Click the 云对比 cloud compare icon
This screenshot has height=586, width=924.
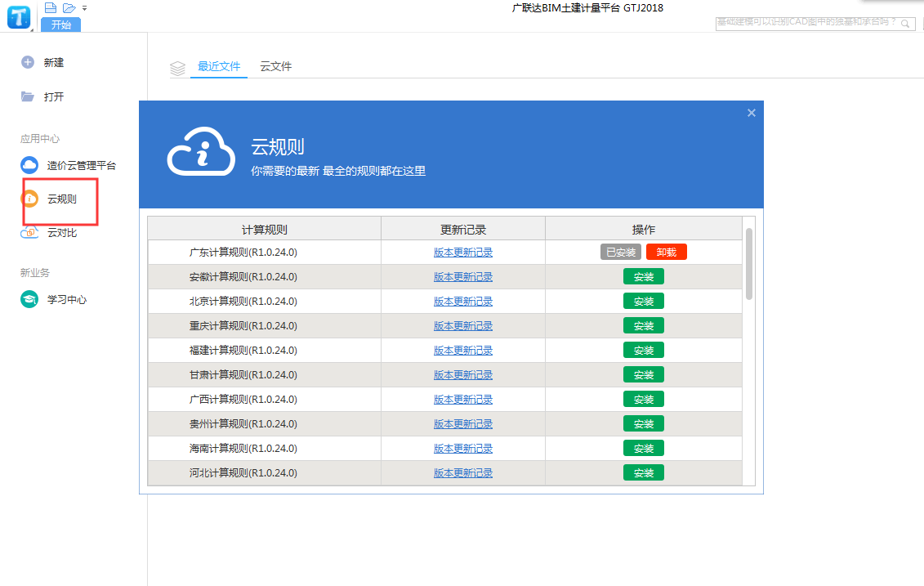[x=29, y=232]
